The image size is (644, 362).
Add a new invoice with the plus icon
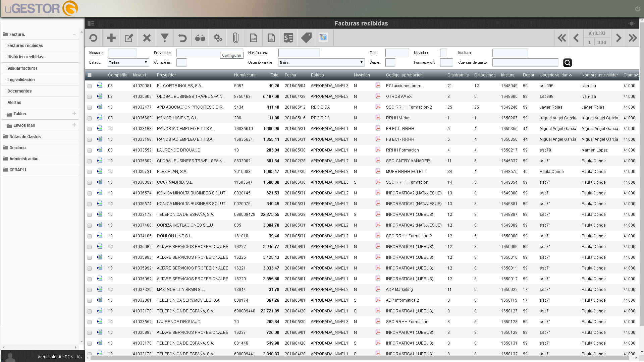click(111, 38)
